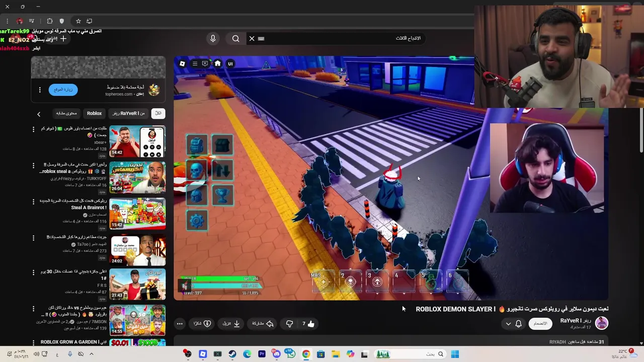The image size is (644, 362).
Task: Select the 'From RaYveR' filter chip
Action: [128, 114]
